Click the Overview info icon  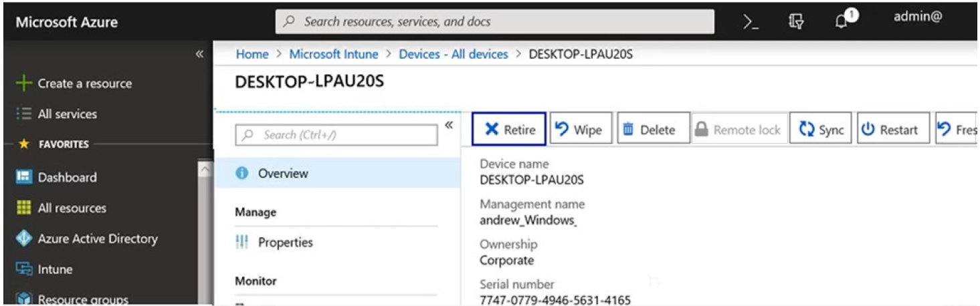tap(243, 173)
